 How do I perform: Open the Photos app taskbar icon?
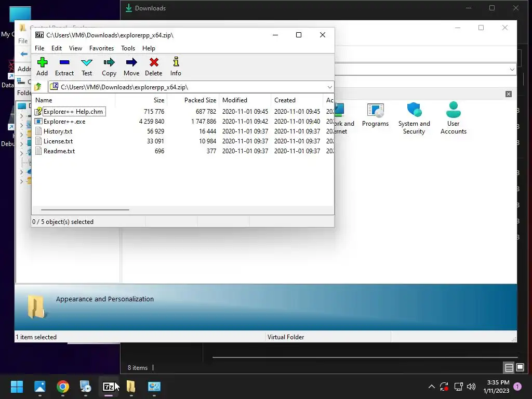pyautogui.click(x=39, y=387)
